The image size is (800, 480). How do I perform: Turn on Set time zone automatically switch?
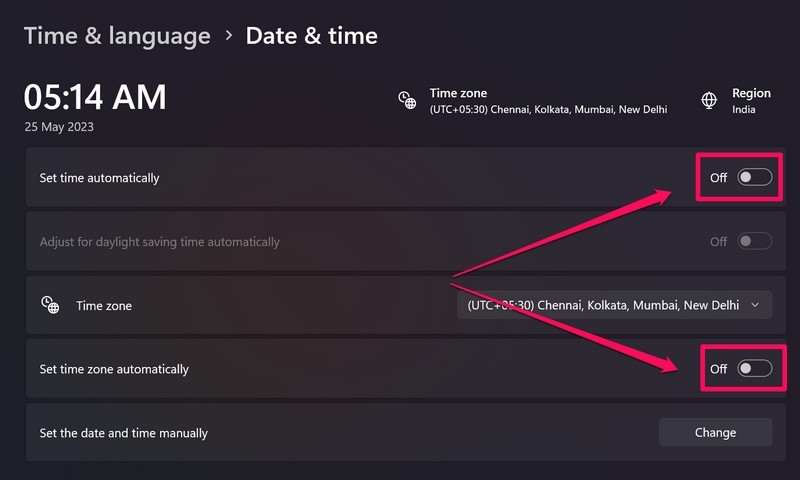click(755, 369)
